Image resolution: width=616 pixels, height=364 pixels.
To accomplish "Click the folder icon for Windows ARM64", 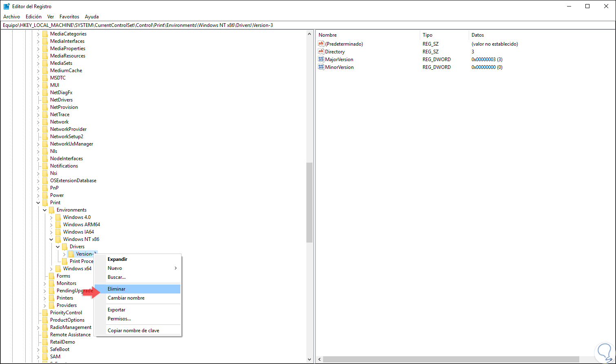I will tap(58, 225).
